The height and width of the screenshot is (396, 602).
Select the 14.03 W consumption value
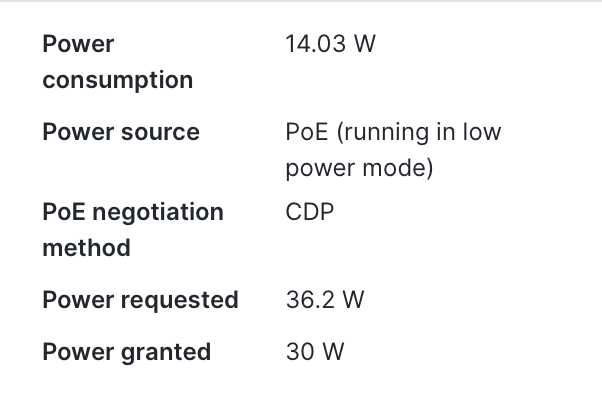tap(330, 44)
